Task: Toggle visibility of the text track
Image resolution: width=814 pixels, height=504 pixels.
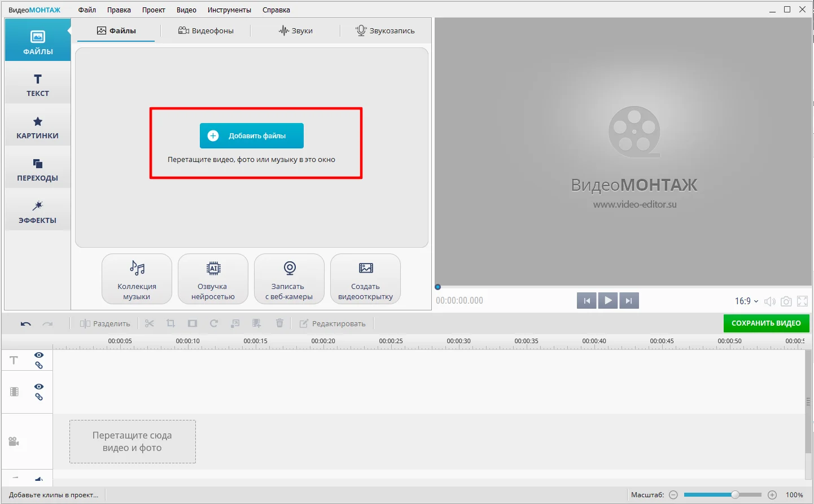Action: 39,355
